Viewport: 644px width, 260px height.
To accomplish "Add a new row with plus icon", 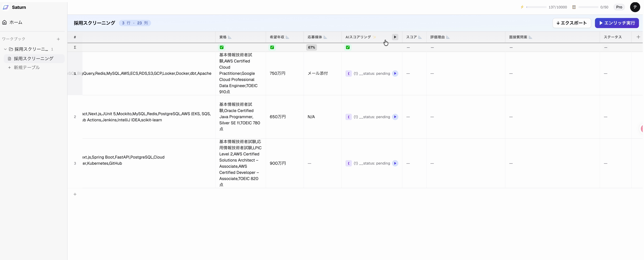I will point(75,194).
